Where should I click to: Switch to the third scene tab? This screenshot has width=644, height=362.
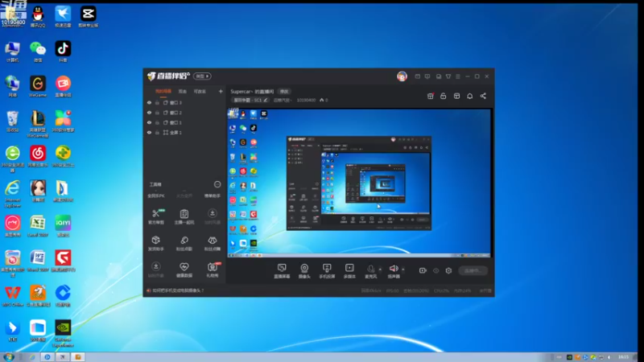point(200,91)
